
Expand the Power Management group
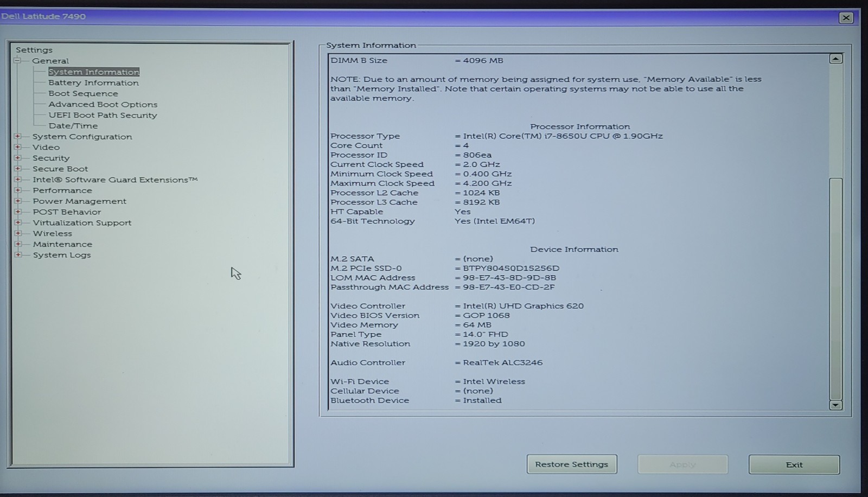[x=18, y=201]
